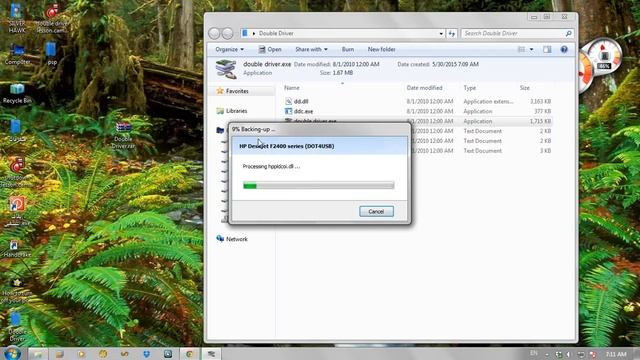
Task: Open the Organize menu
Action: pos(229,49)
